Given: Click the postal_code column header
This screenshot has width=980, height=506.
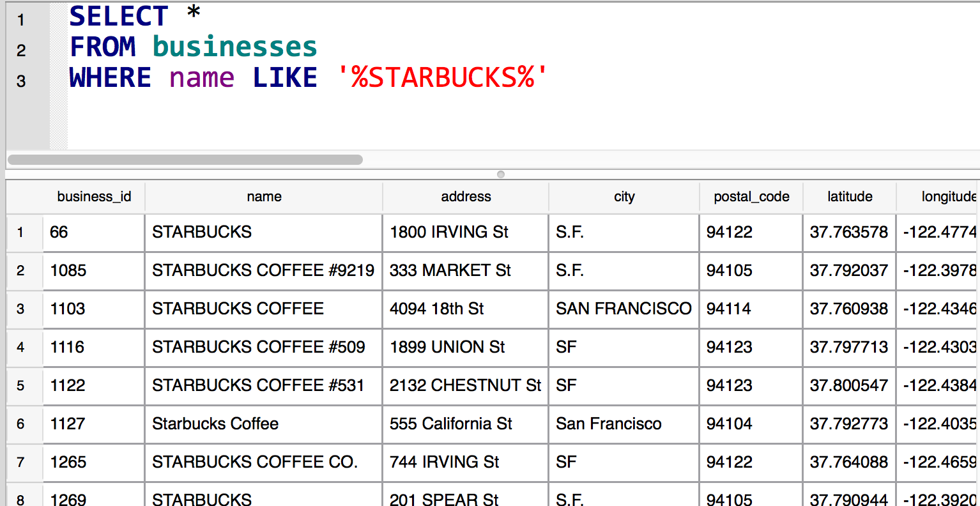Looking at the screenshot, I should [751, 197].
